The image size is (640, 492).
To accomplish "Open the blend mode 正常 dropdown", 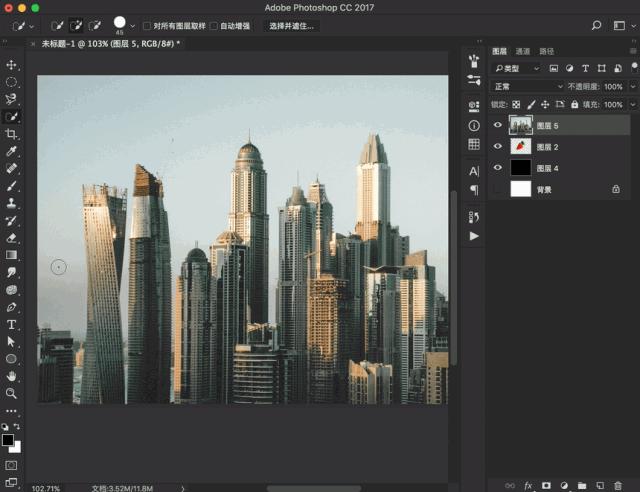I will tap(527, 87).
